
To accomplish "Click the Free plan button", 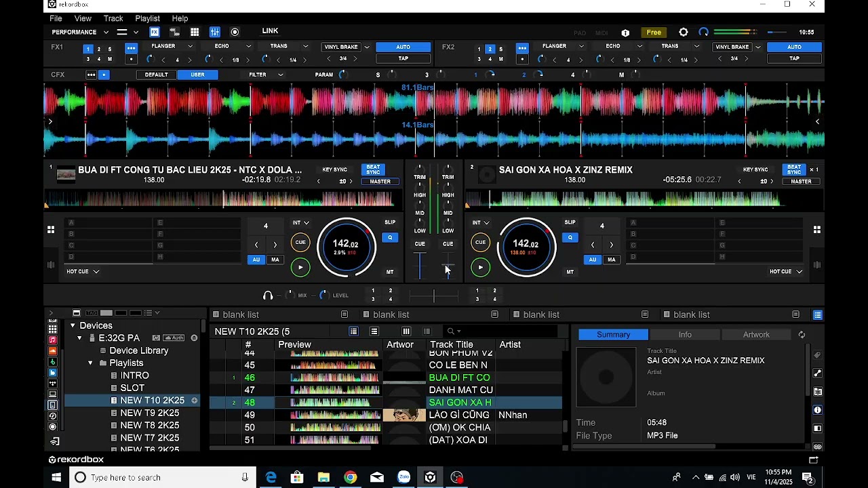I will tap(654, 33).
